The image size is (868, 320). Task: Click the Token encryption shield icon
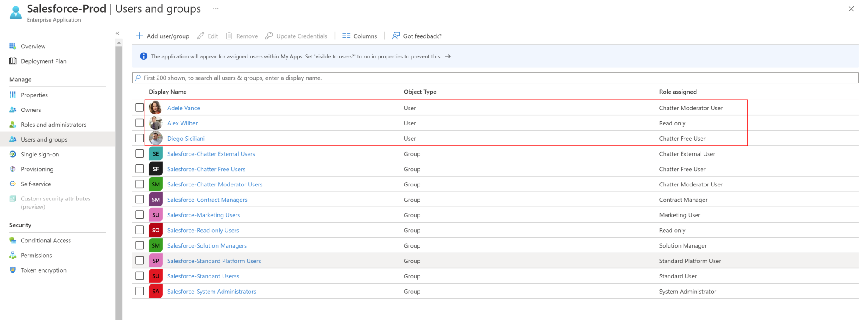coord(13,270)
